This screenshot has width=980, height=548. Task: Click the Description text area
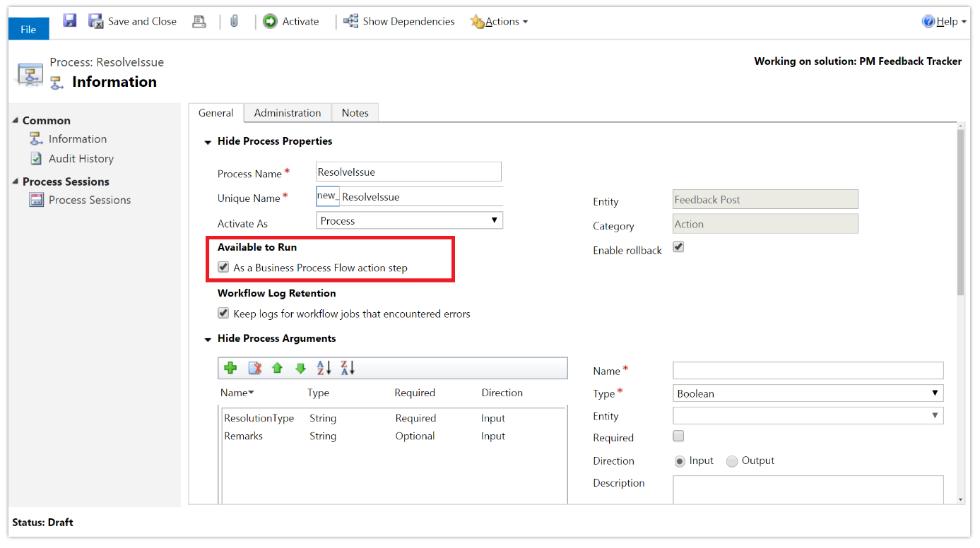[808, 489]
